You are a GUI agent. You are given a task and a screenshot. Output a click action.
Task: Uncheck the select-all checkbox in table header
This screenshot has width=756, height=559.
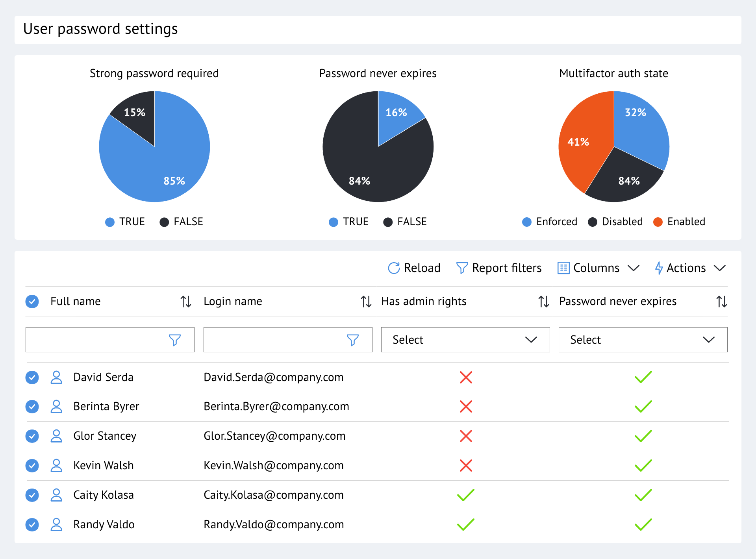pos(32,301)
